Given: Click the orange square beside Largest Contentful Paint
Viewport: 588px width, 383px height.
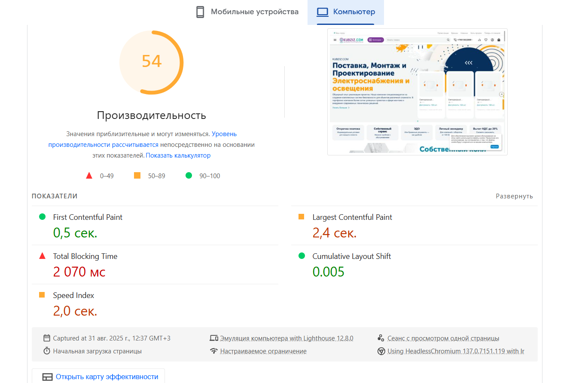Looking at the screenshot, I should (302, 217).
